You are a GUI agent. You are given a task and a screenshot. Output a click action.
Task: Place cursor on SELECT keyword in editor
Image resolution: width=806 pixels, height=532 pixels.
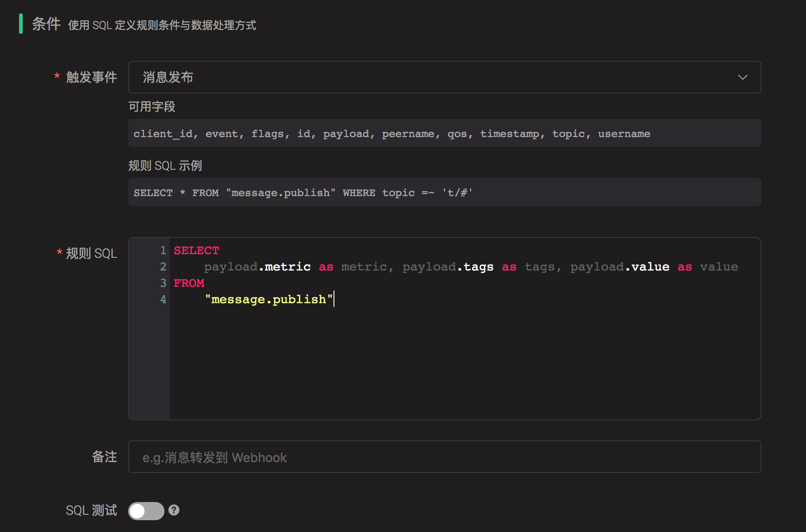coord(196,251)
